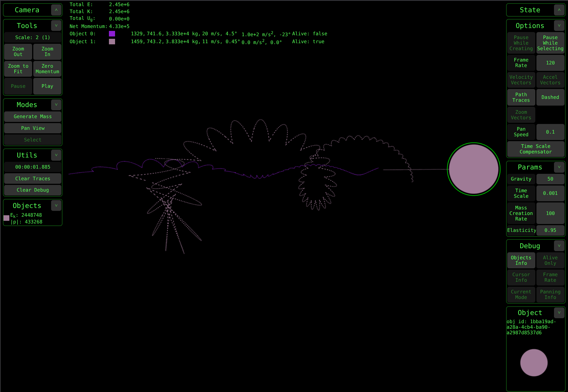The image size is (568, 392).
Task: Collapse the Objects panel chevron
Action: [56, 206]
